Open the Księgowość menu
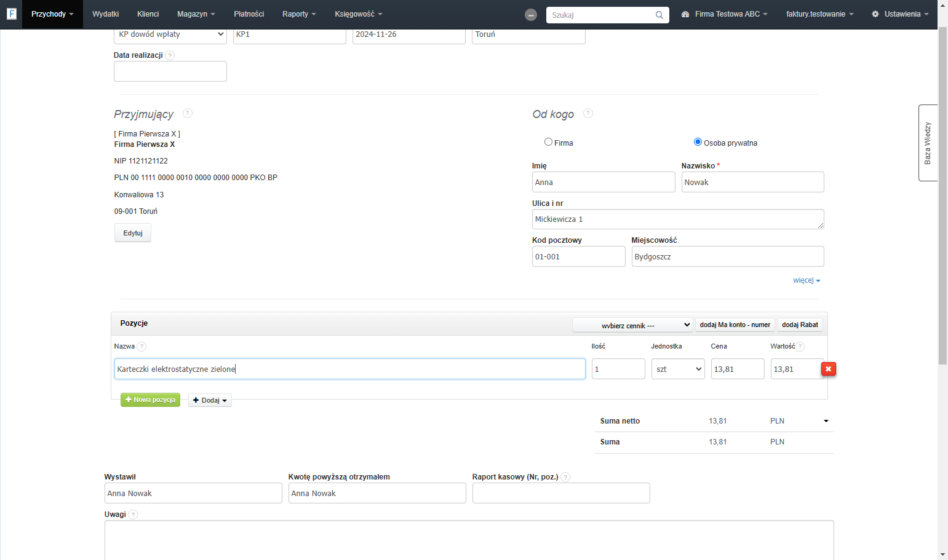 click(x=359, y=14)
